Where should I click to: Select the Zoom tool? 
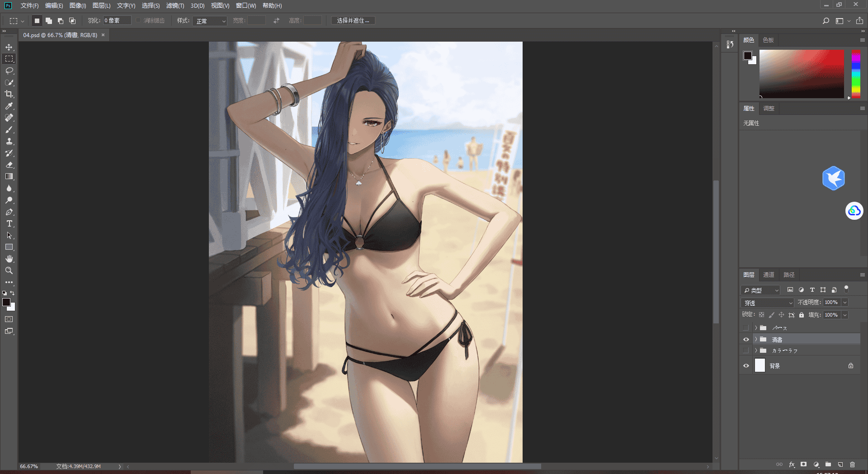click(9, 270)
